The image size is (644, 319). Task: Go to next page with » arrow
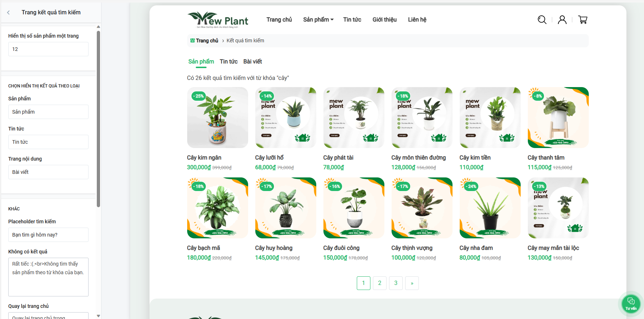click(x=412, y=283)
